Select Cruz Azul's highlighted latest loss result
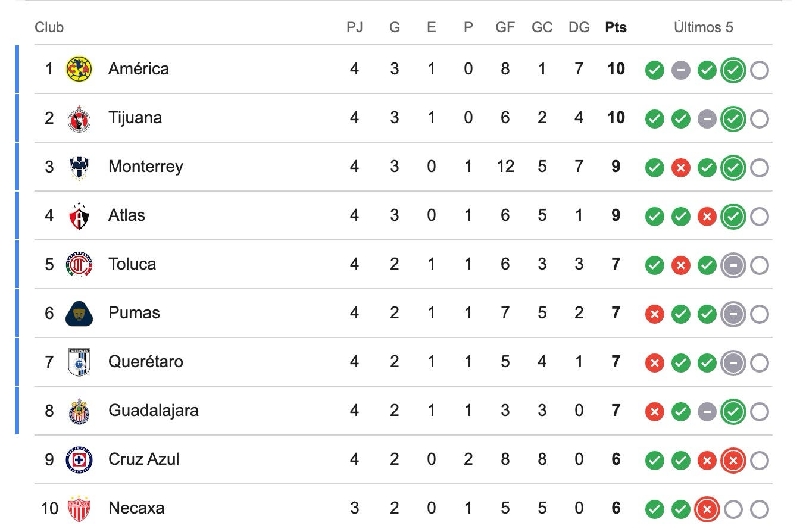Viewport: 806px width, 532px height. pyautogui.click(x=733, y=461)
